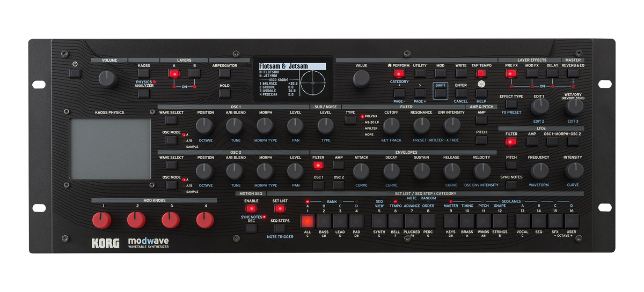Tap step button 16 labeled USER
The height and width of the screenshot is (292, 644).
click(572, 221)
